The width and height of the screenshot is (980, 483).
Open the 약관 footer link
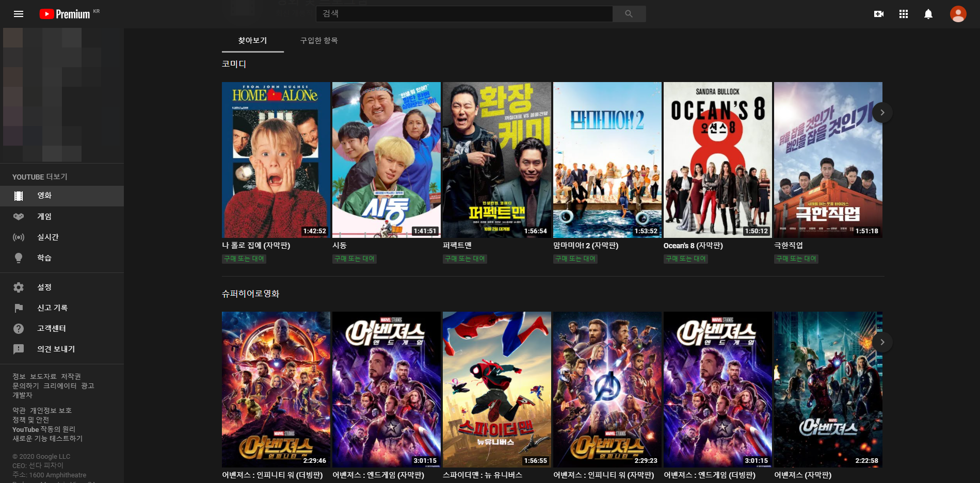[19, 411]
